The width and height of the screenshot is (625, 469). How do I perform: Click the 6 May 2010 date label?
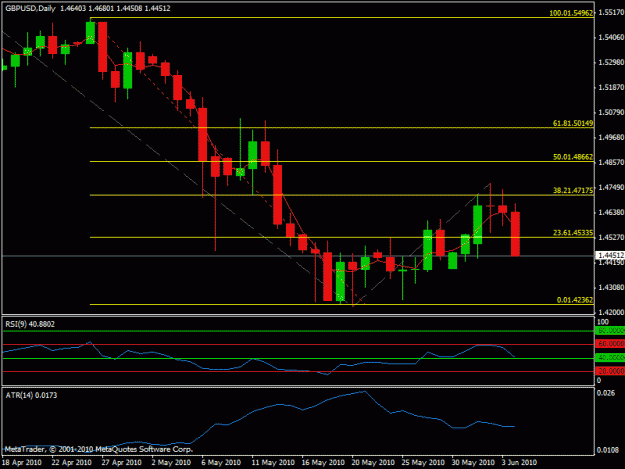tap(221, 462)
